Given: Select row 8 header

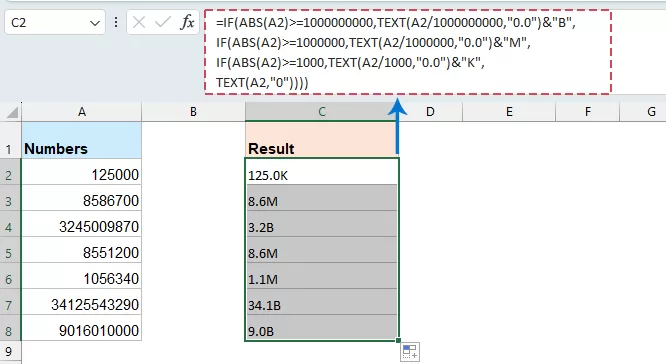Looking at the screenshot, I should click(10, 327).
